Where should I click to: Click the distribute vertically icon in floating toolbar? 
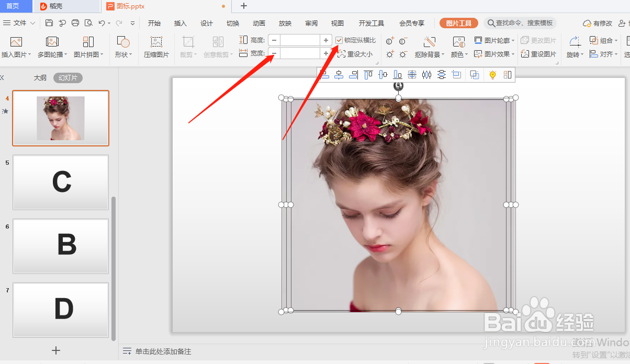pyautogui.click(x=442, y=75)
